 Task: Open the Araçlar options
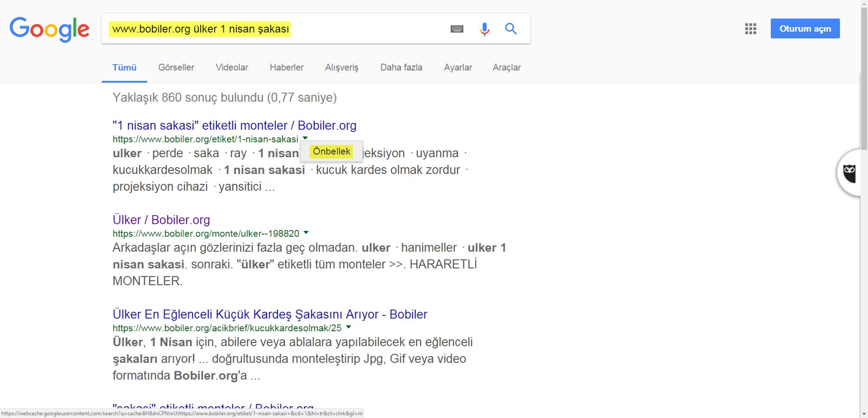coord(507,68)
